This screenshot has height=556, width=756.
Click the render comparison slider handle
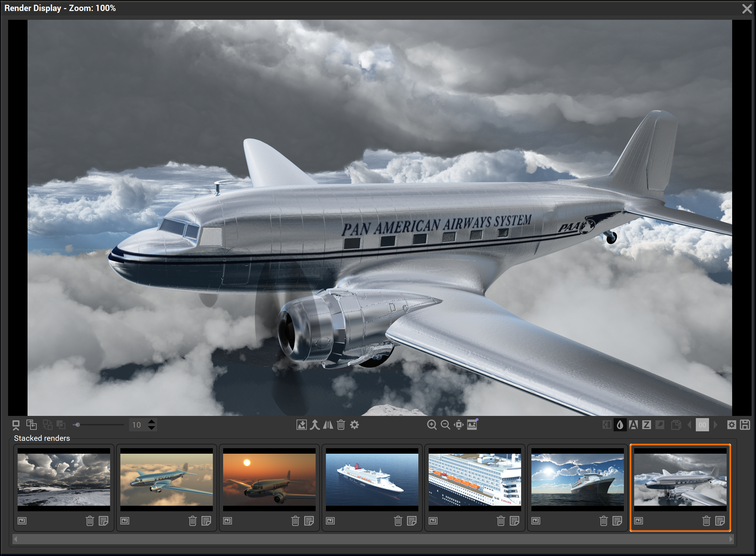(77, 425)
